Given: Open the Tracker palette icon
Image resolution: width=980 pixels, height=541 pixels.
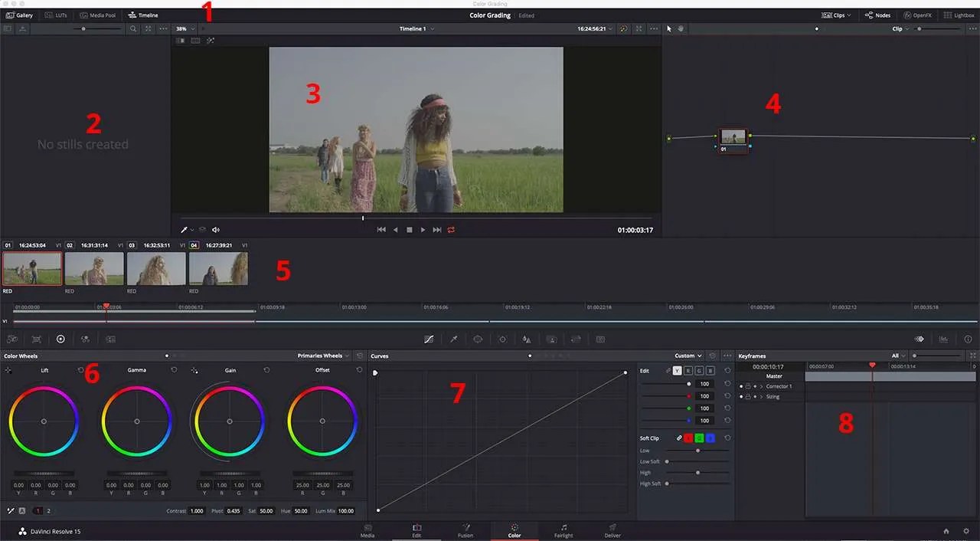Looking at the screenshot, I should (x=503, y=339).
